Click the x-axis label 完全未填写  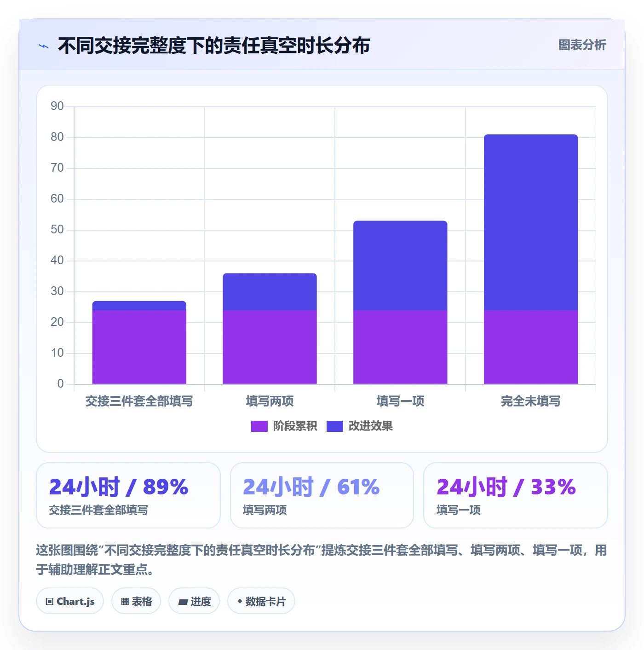tap(531, 401)
